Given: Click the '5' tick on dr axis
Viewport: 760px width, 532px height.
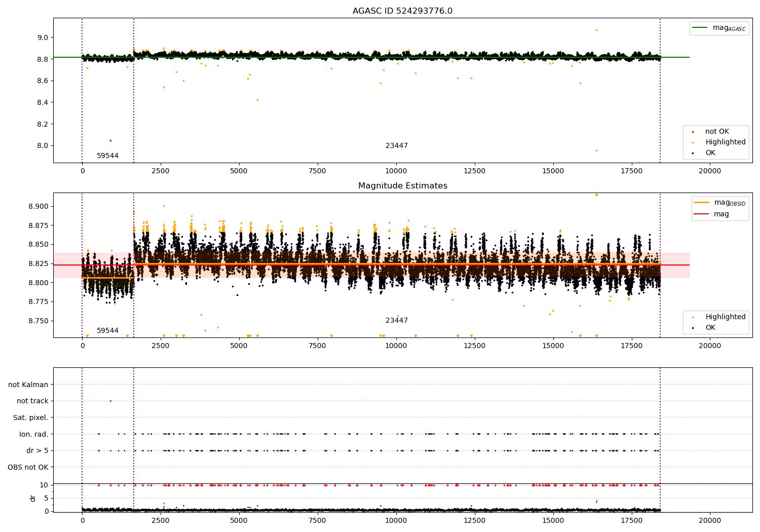Looking at the screenshot, I should [x=46, y=499].
